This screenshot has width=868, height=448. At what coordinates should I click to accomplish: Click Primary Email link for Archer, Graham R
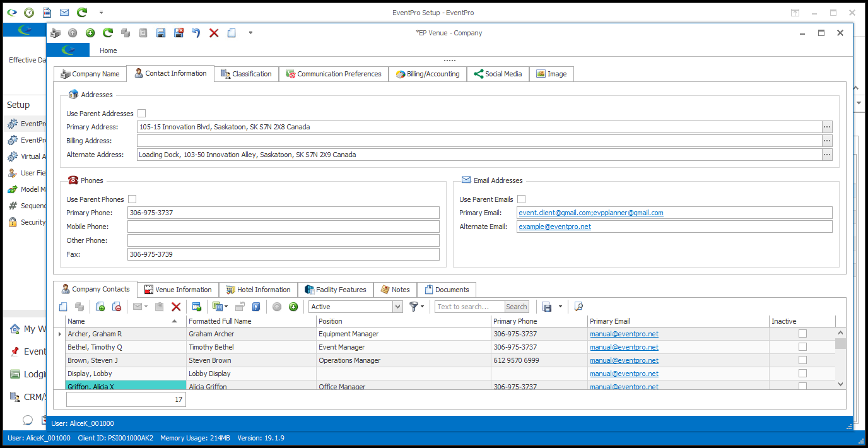(624, 334)
